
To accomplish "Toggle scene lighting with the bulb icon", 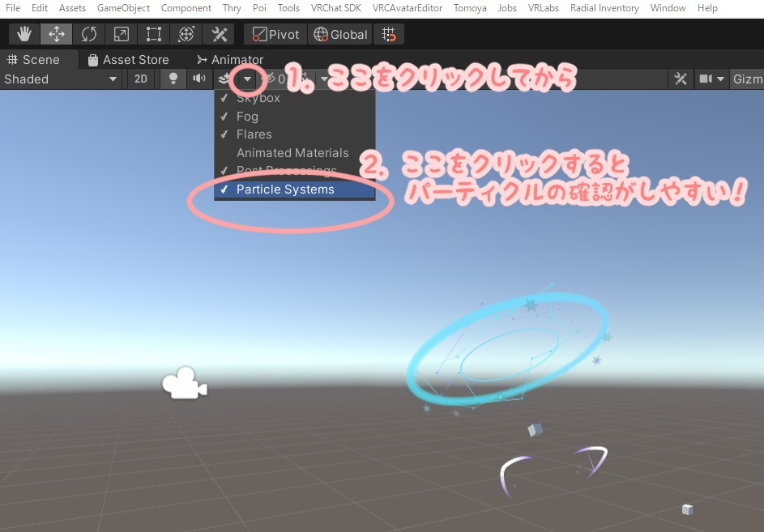I will [173, 79].
